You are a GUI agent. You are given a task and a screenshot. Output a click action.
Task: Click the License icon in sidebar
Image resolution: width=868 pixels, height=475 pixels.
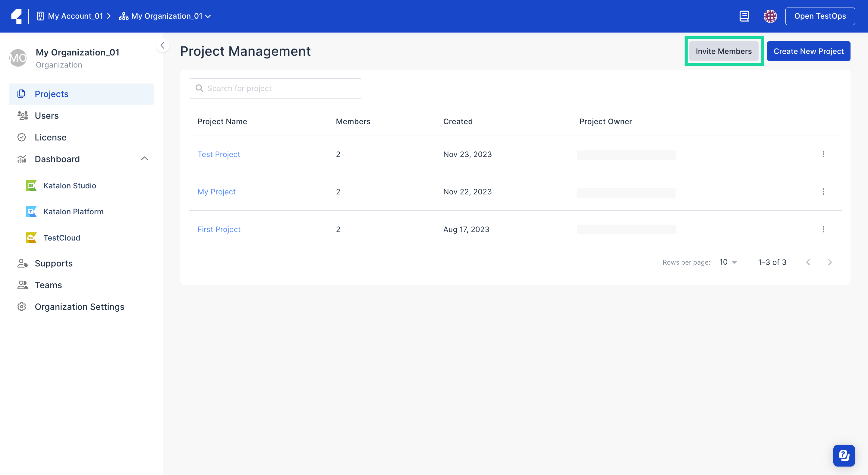coord(22,136)
